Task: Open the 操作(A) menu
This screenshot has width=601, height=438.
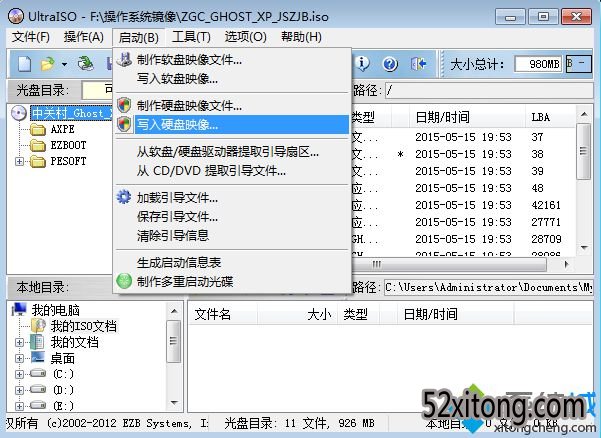Action: (x=84, y=37)
